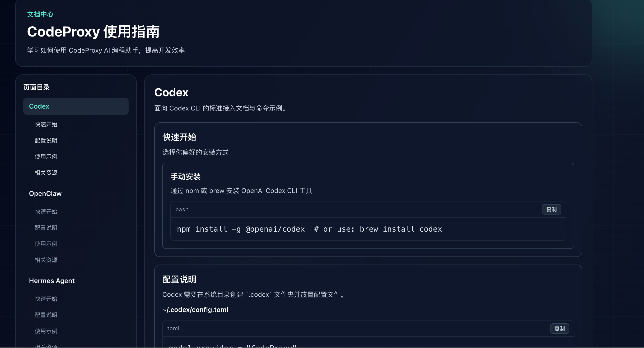The image size is (644, 348).
Task: Go to 快速开始 under Codex
Action: click(x=46, y=124)
